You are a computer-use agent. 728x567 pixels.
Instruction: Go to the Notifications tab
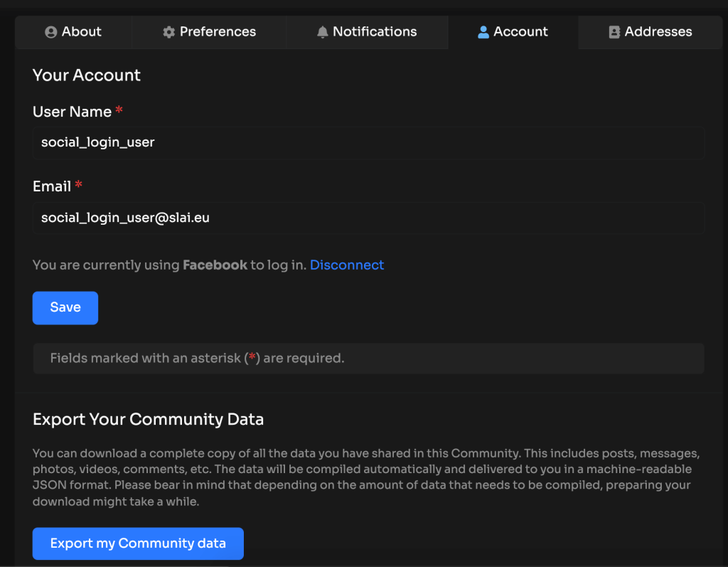tap(367, 32)
